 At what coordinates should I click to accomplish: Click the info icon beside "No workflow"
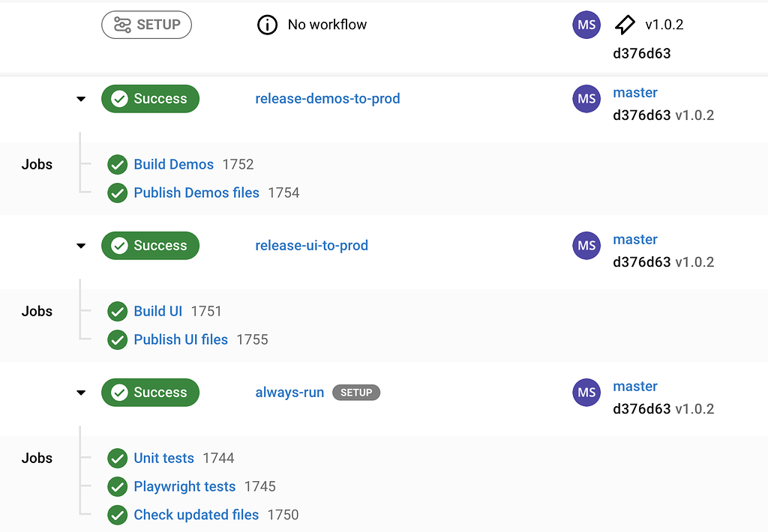pos(268,24)
